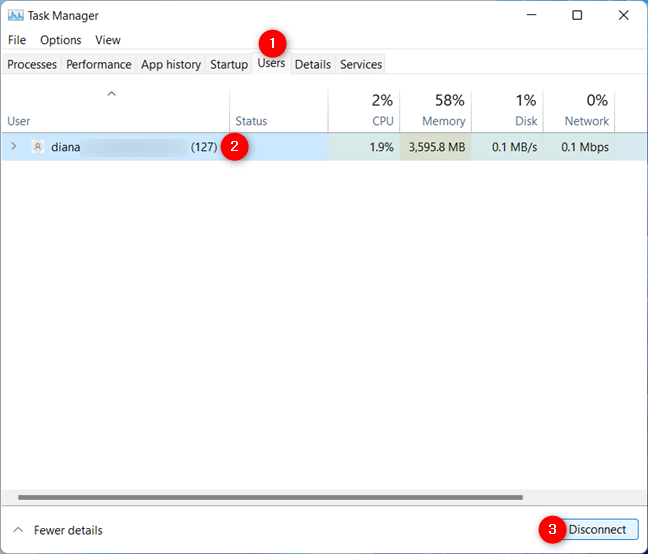Sort by the User column header
The width and height of the screenshot is (648, 554).
pyautogui.click(x=116, y=111)
